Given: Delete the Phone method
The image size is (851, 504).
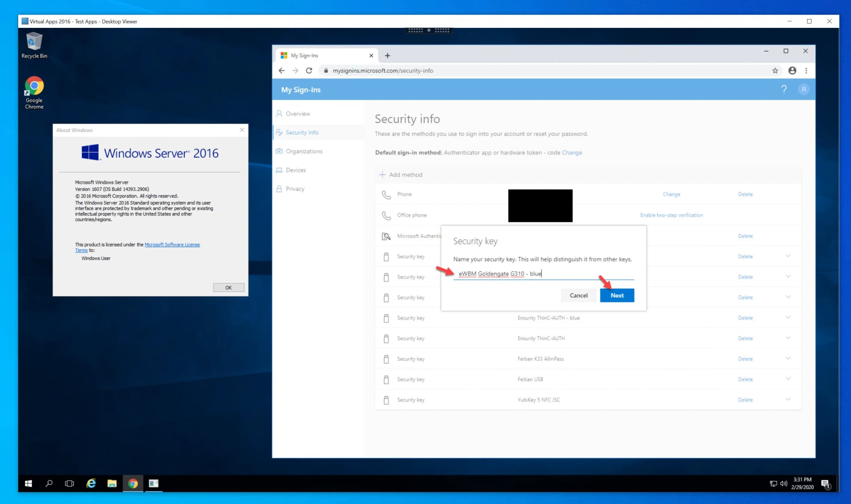Looking at the screenshot, I should [745, 194].
